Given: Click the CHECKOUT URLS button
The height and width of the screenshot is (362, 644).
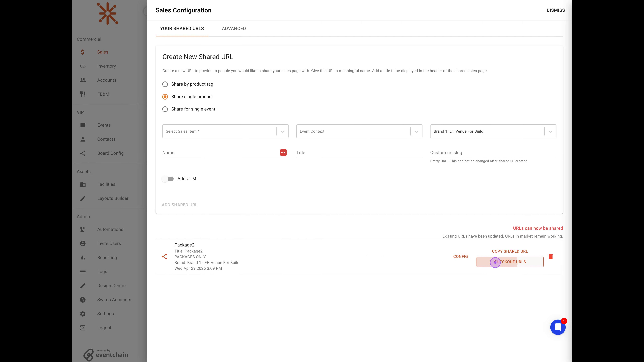Looking at the screenshot, I should click(x=510, y=262).
